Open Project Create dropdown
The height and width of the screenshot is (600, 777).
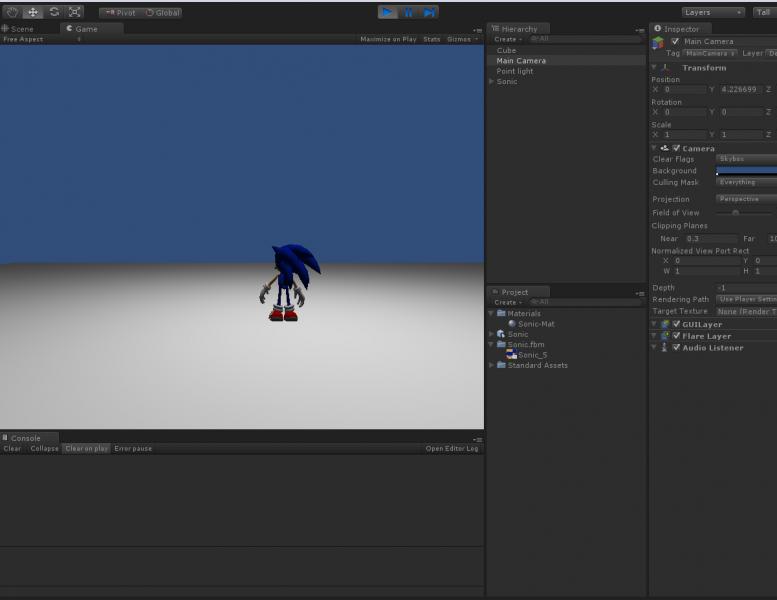(507, 302)
